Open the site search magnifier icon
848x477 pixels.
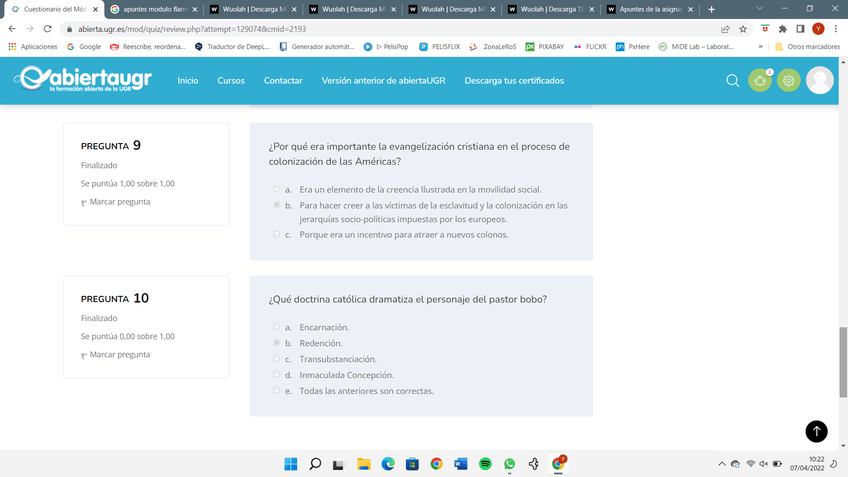click(x=732, y=81)
